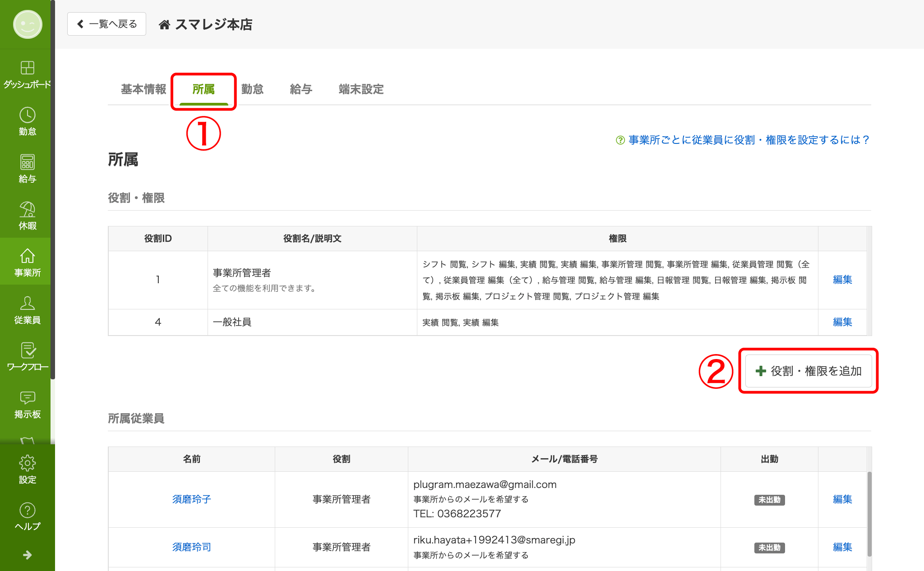Open the 給与 calculator icon in sidebar
Image resolution: width=924 pixels, height=571 pixels.
click(27, 162)
